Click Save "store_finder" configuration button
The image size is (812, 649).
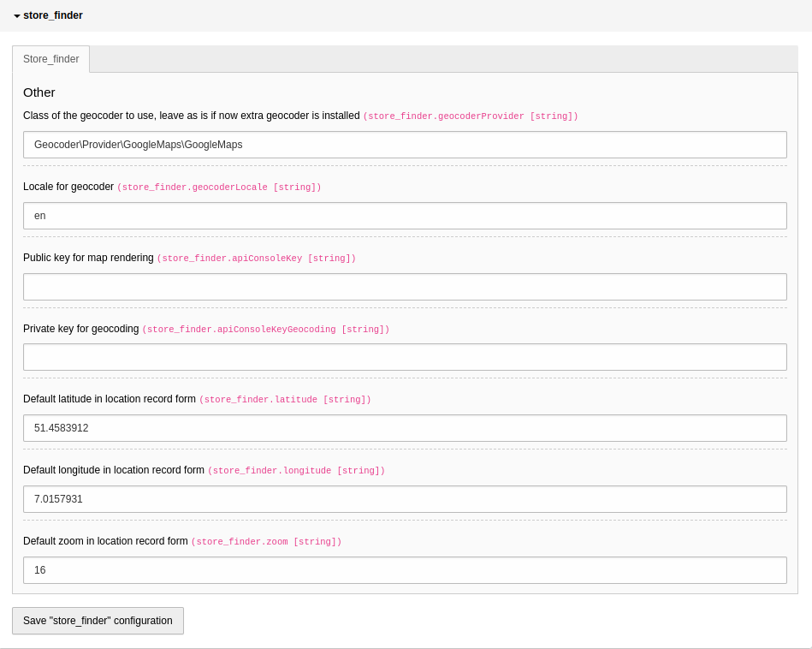[98, 621]
